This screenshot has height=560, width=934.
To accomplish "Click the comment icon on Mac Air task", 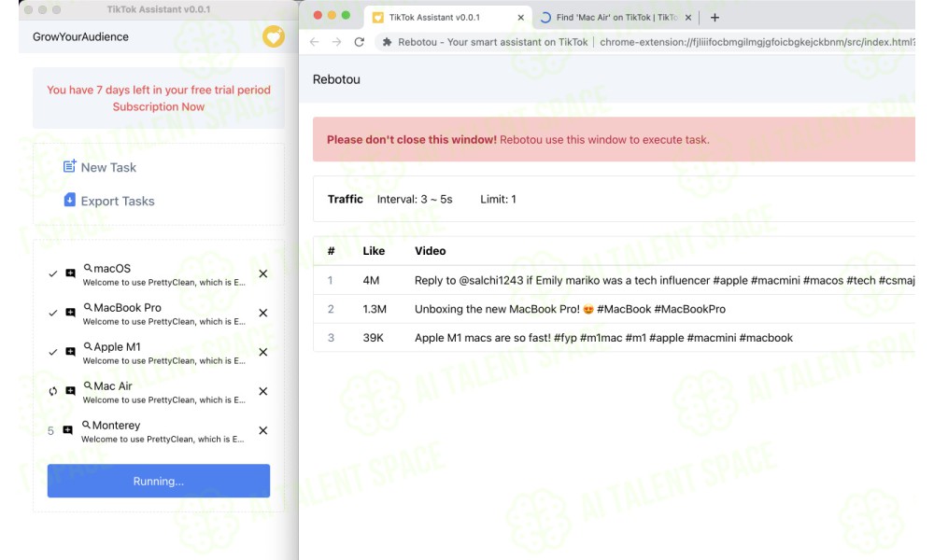I will pyautogui.click(x=70, y=392).
